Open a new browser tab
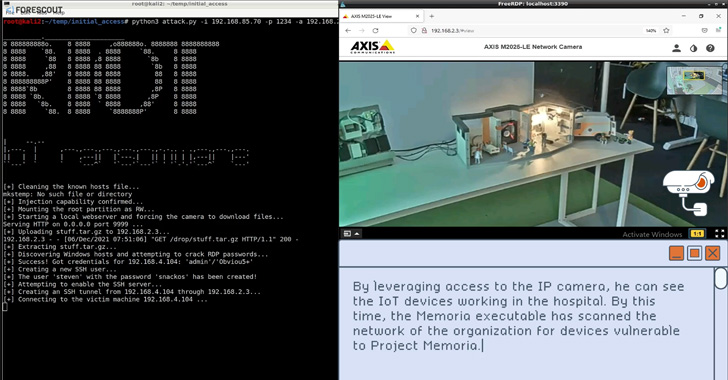Viewport: 728px width, 380px height. click(431, 16)
